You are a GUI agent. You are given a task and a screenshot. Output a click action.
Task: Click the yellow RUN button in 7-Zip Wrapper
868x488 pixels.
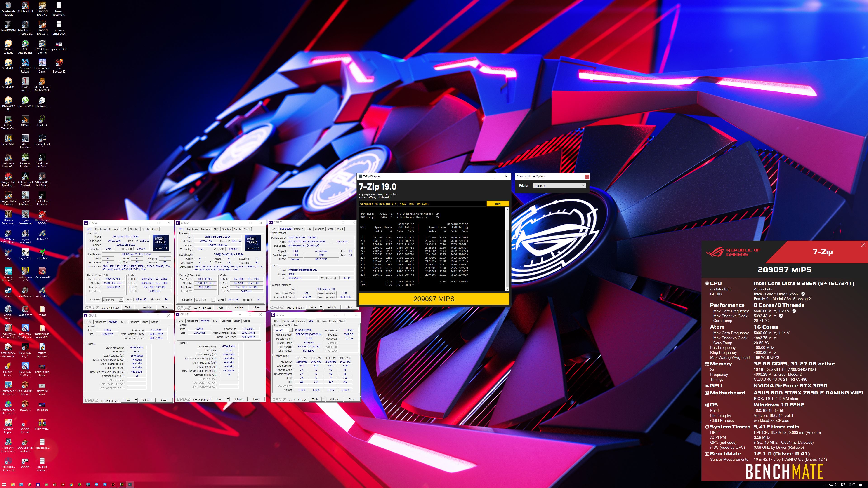pyautogui.click(x=498, y=204)
